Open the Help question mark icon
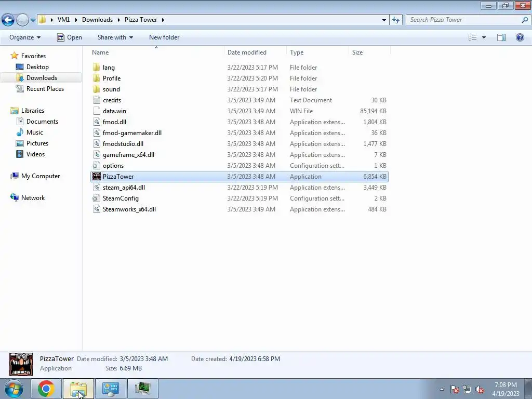Screen dimensions: 532x399 click(x=520, y=37)
